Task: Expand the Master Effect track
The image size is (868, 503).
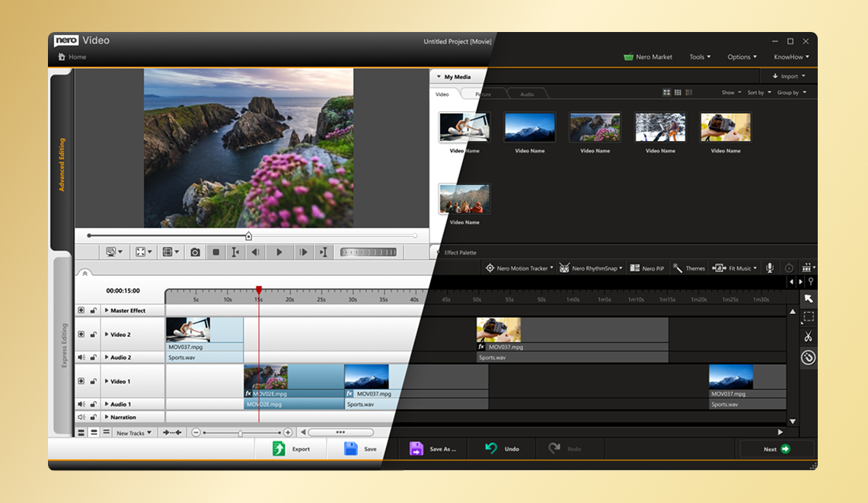Action: click(107, 310)
